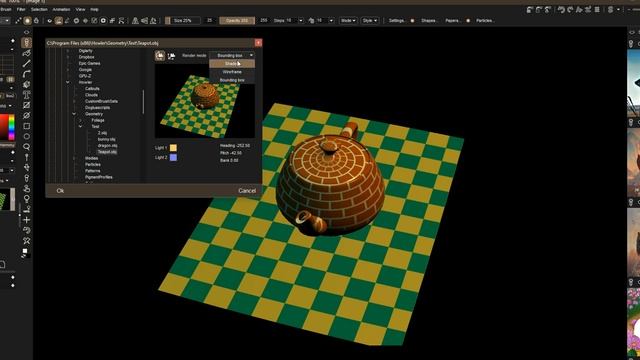Screen dimensions: 640x360
Task: Toggle the dot indicator next to Papers
Action: pyautogui.click(x=468, y=20)
